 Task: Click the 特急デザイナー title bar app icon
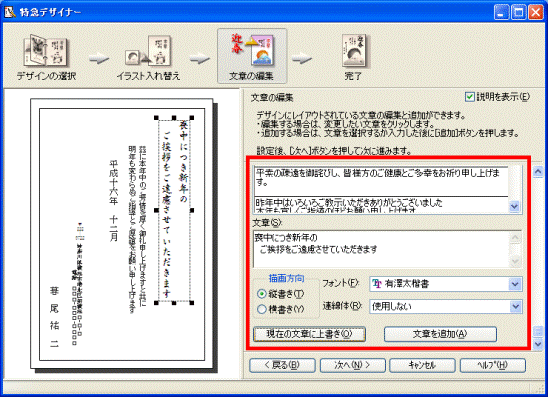coord(10,12)
